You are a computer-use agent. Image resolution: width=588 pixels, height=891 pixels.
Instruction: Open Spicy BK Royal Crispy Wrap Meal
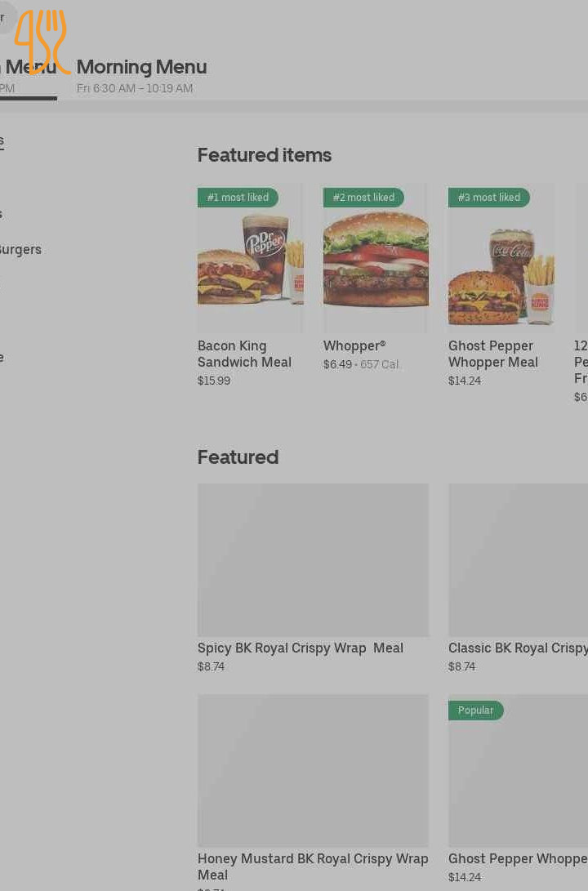click(x=301, y=648)
